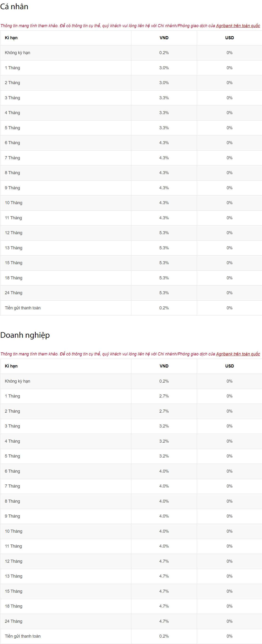Click the 3.0% VND rate for 2 Tháng
The height and width of the screenshot is (644, 262).
click(x=164, y=83)
